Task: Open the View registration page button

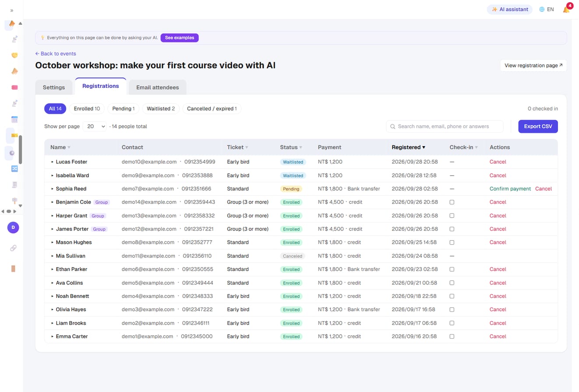Action: [533, 66]
